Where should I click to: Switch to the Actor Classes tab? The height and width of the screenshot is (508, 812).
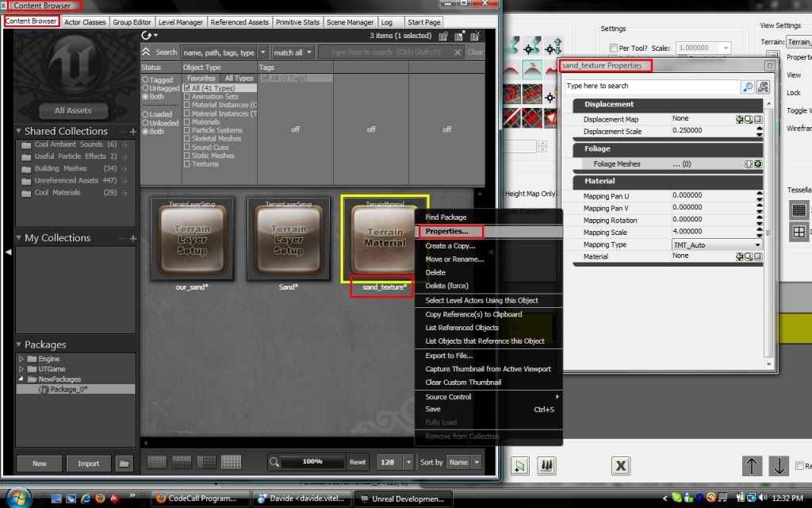point(85,22)
